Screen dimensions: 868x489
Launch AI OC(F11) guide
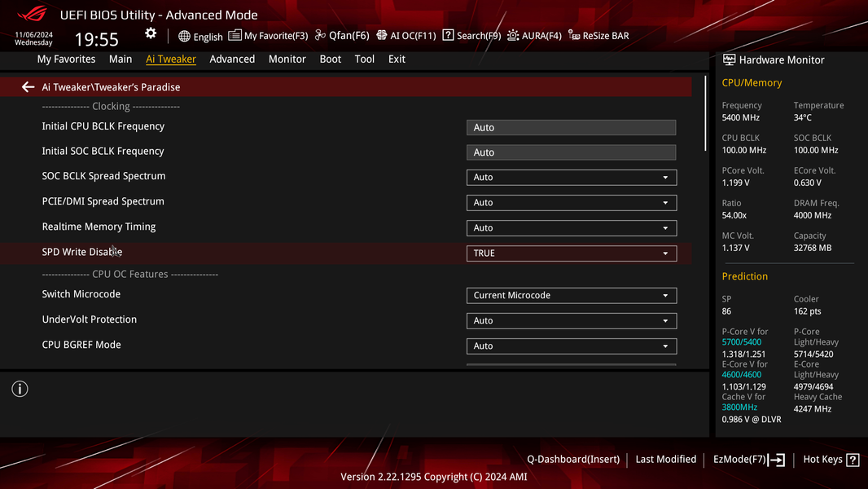(406, 35)
